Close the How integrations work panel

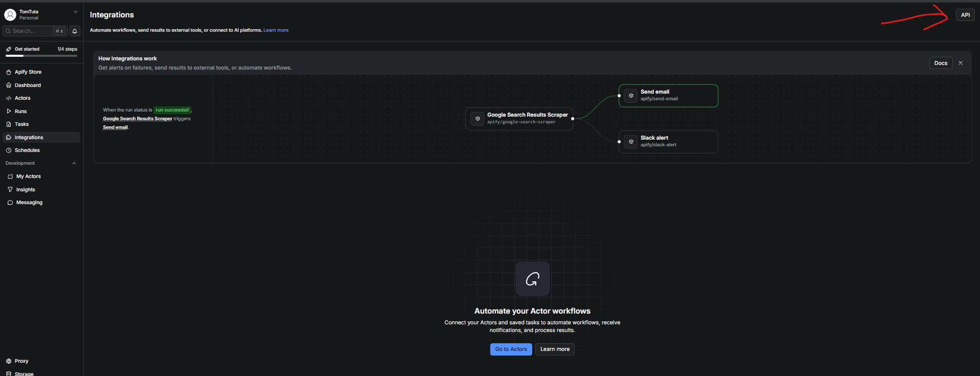tap(961, 63)
